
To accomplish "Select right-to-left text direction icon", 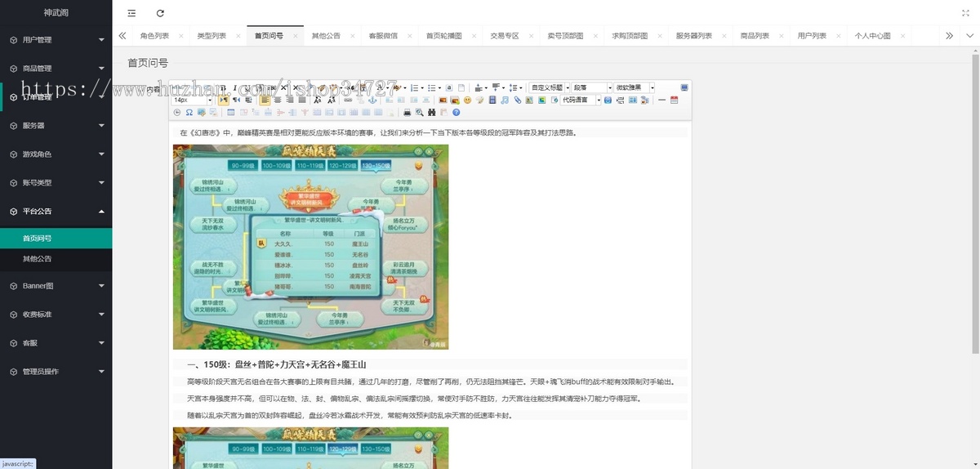I will pyautogui.click(x=236, y=100).
